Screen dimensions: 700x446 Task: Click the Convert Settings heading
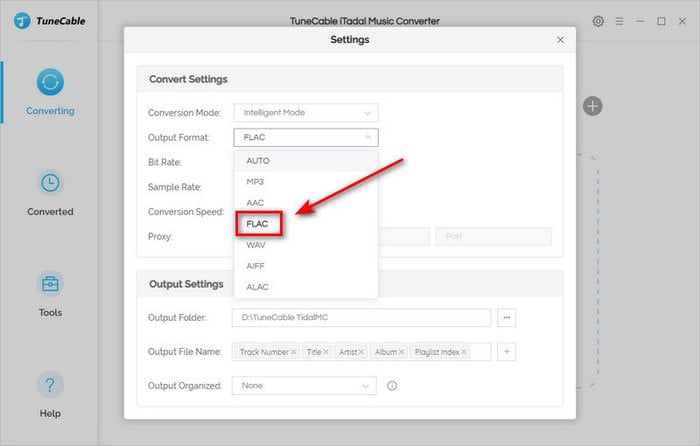pos(188,79)
